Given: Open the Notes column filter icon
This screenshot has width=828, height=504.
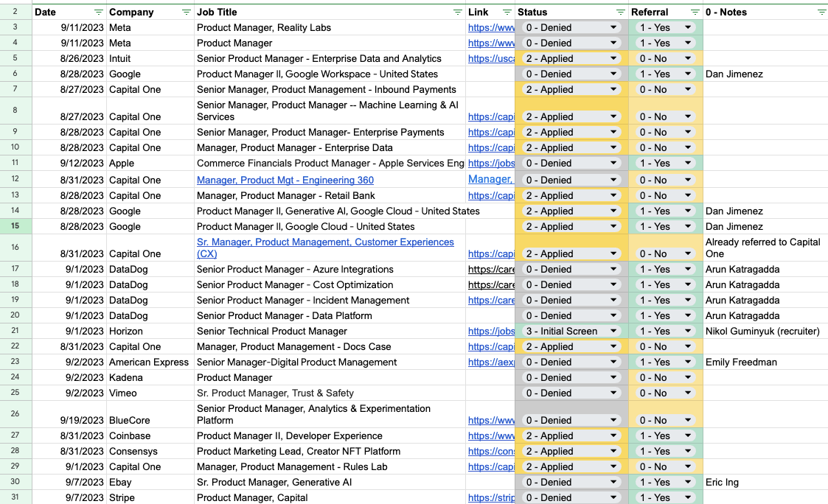Looking at the screenshot, I should click(821, 12).
